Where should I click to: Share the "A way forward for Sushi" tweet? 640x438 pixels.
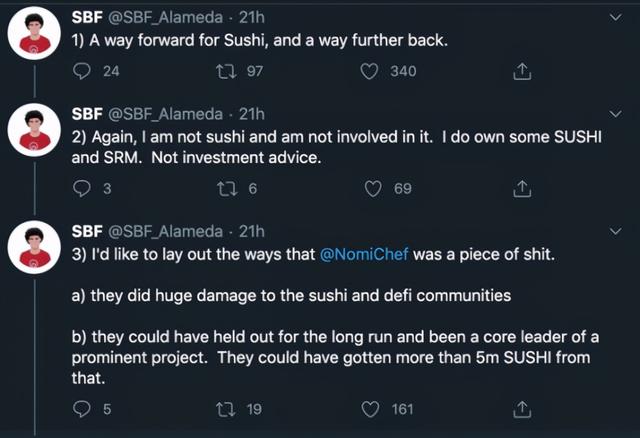pos(520,71)
